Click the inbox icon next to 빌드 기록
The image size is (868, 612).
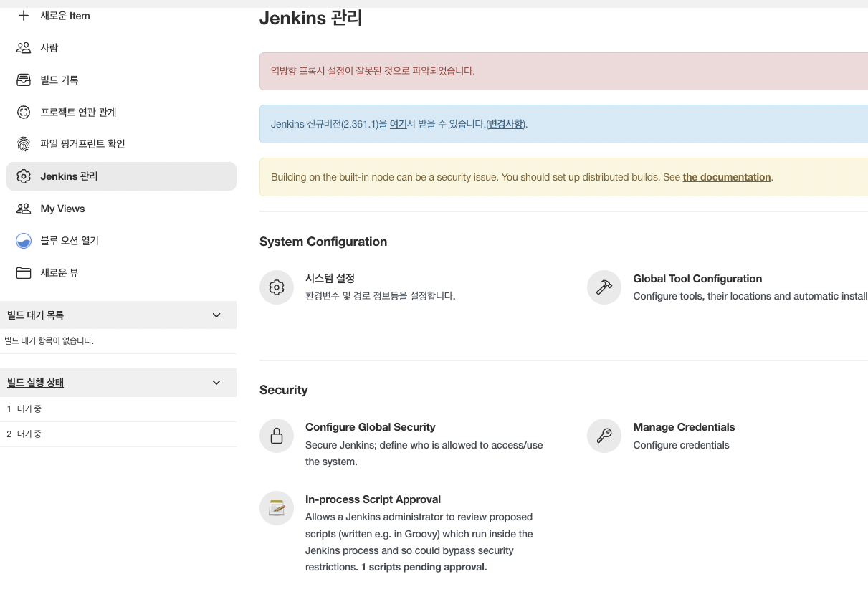(x=24, y=80)
